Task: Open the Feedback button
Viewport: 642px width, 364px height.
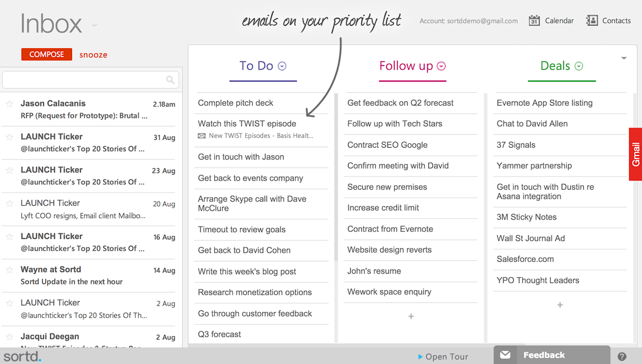Action: tap(552, 355)
